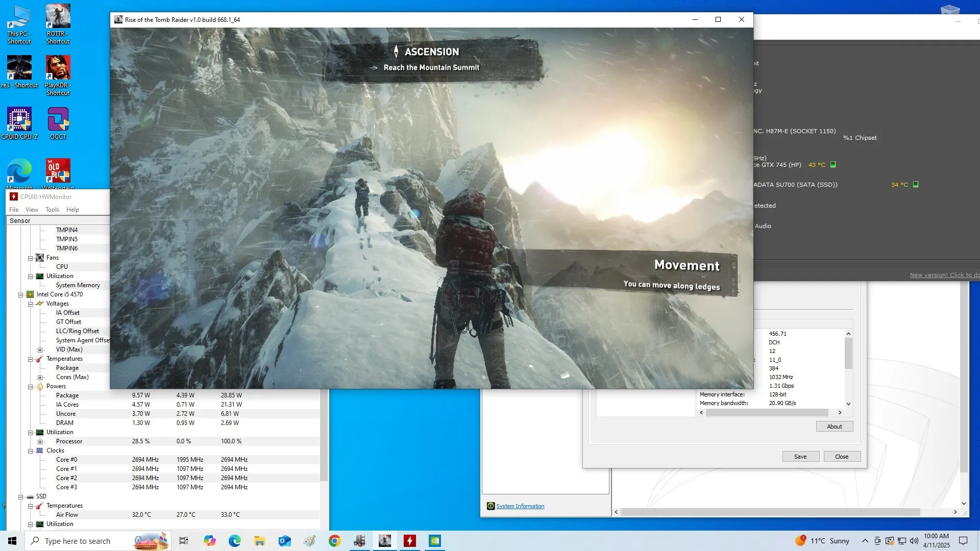Collapse the Clocks node
Screen dimensions: 980x551
point(30,451)
